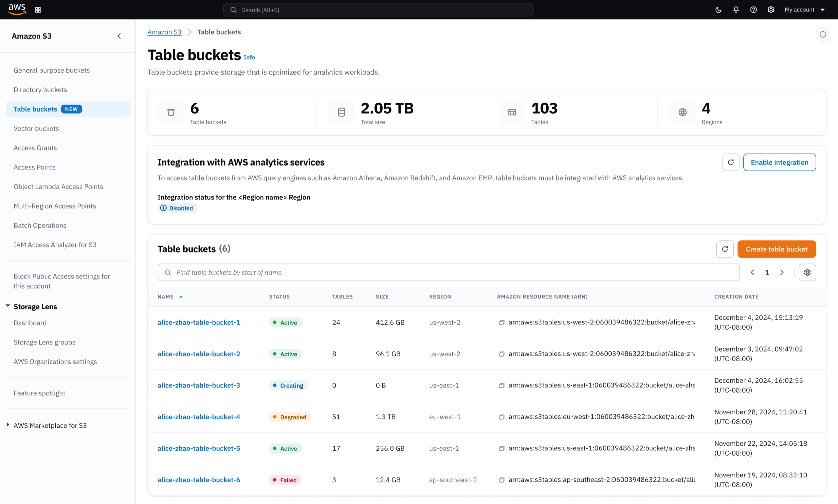Open AWS Organizations settings
The width and height of the screenshot is (838, 504).
click(55, 361)
